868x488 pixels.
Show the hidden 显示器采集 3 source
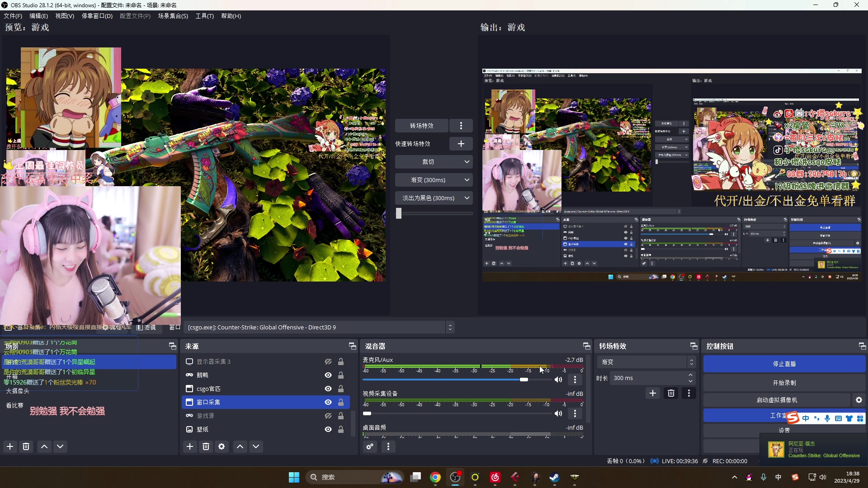coord(328,361)
